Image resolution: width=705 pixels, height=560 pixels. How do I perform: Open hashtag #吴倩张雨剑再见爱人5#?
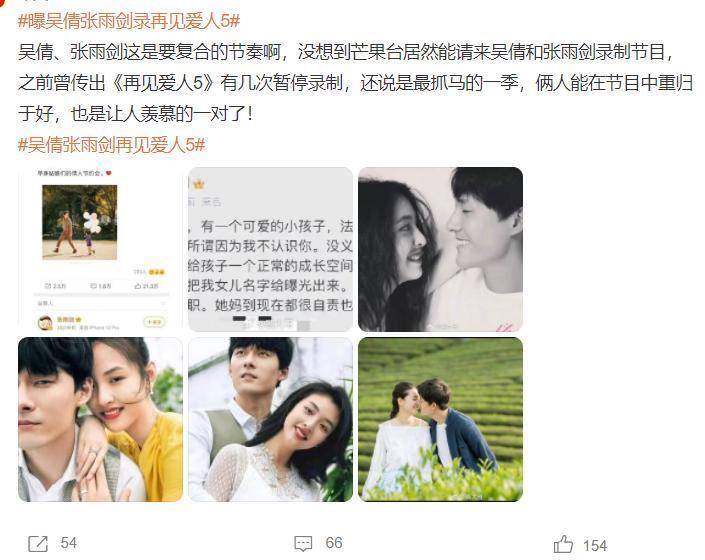pyautogui.click(x=112, y=145)
